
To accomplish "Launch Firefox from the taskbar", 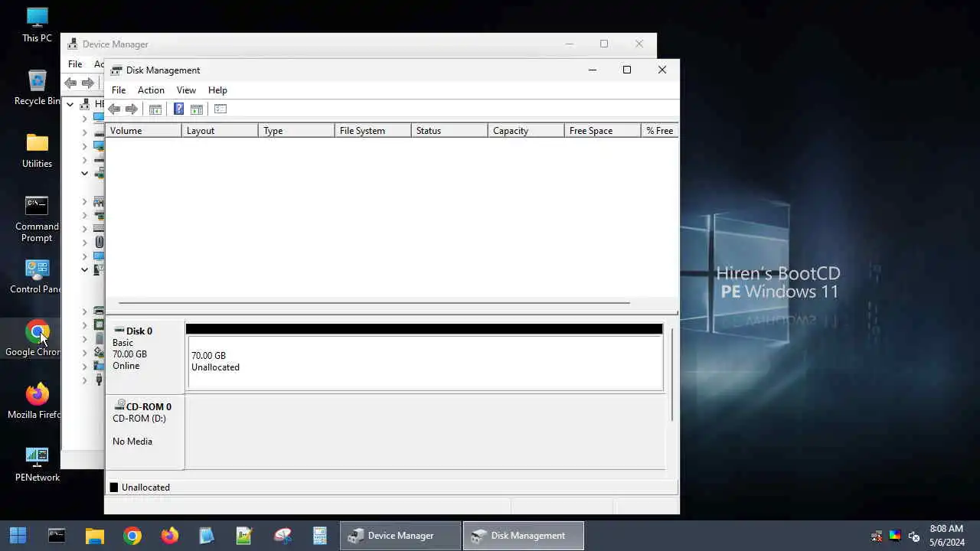I will tap(170, 536).
